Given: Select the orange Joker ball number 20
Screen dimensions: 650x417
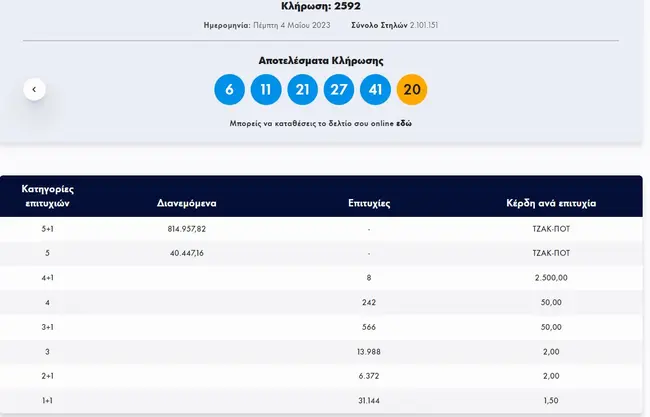Looking at the screenshot, I should pyautogui.click(x=412, y=90).
